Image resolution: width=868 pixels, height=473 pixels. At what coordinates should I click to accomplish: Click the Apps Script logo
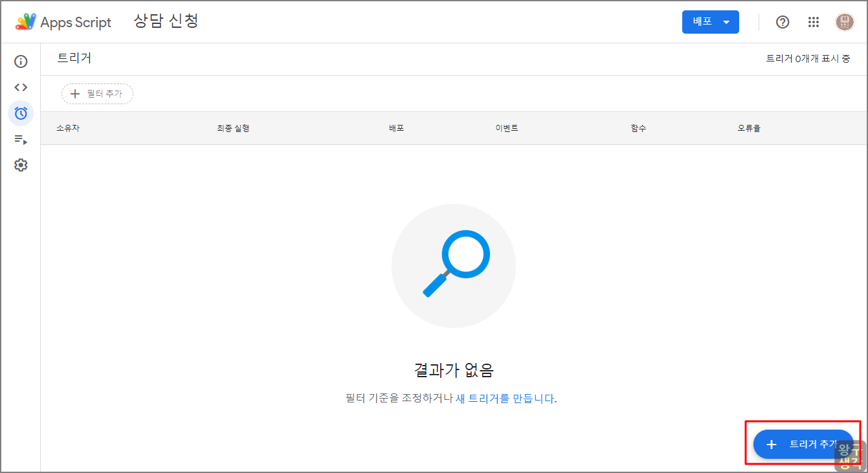(x=63, y=22)
